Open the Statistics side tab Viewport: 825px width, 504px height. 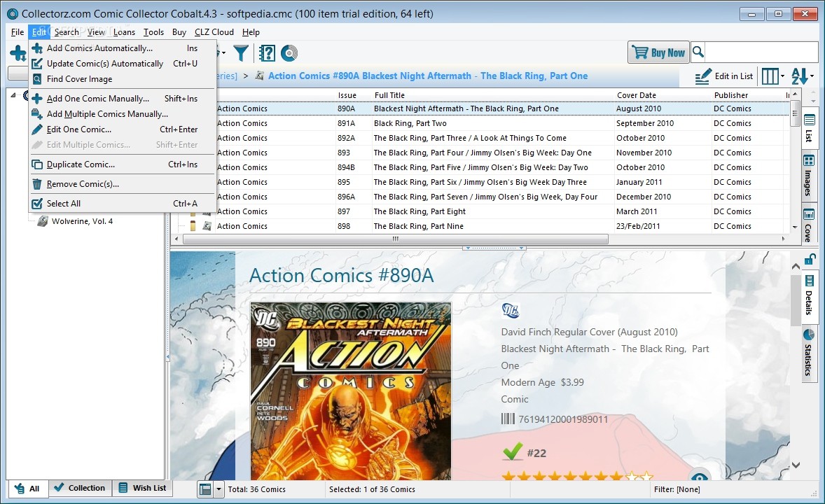(809, 353)
